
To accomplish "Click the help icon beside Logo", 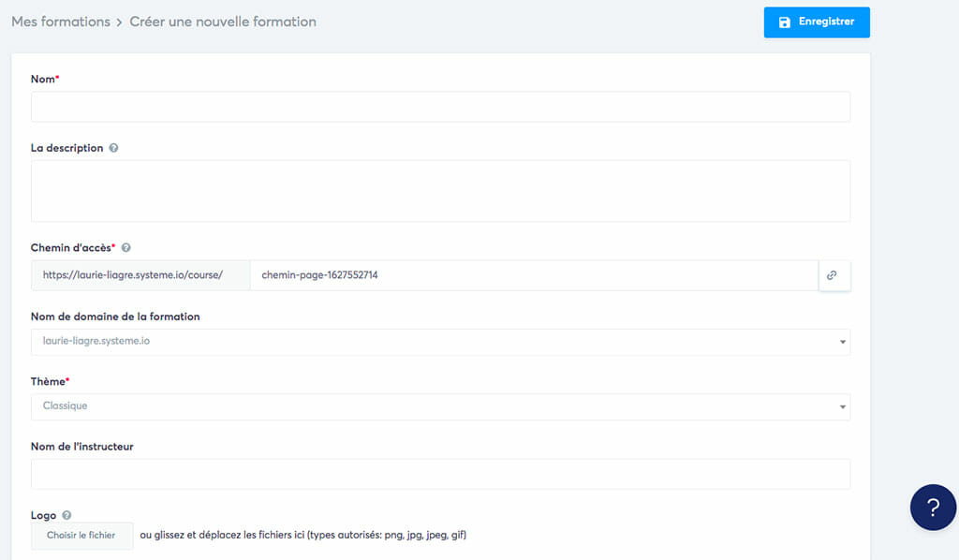I will point(66,515).
